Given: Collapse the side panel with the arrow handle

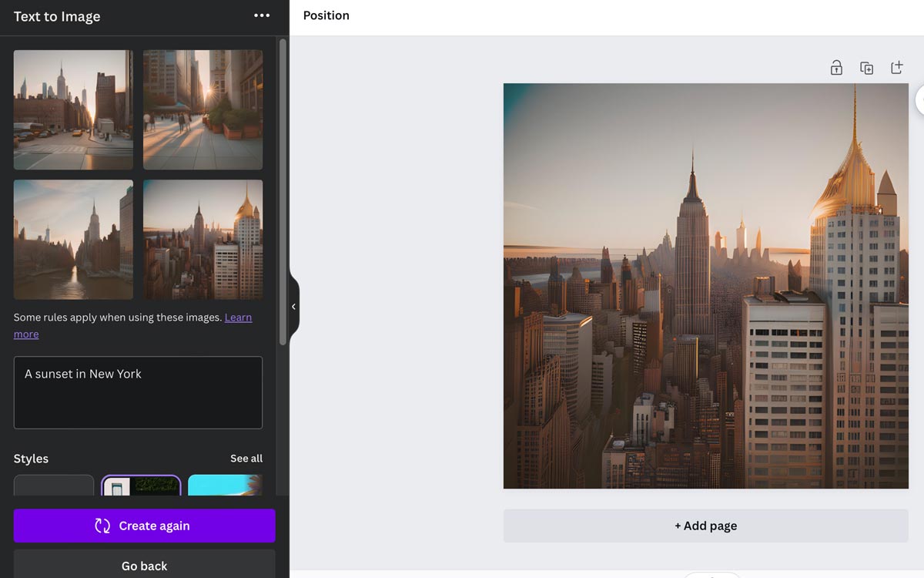Looking at the screenshot, I should click(x=293, y=307).
